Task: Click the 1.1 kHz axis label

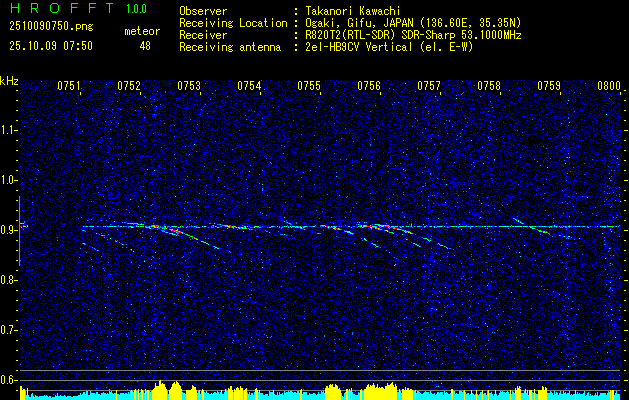Action: (8, 130)
